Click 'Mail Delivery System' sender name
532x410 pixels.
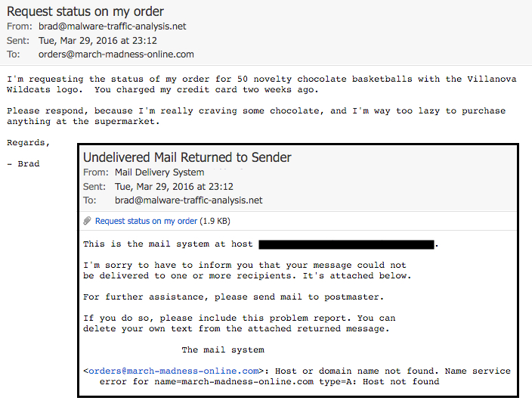tap(159, 172)
